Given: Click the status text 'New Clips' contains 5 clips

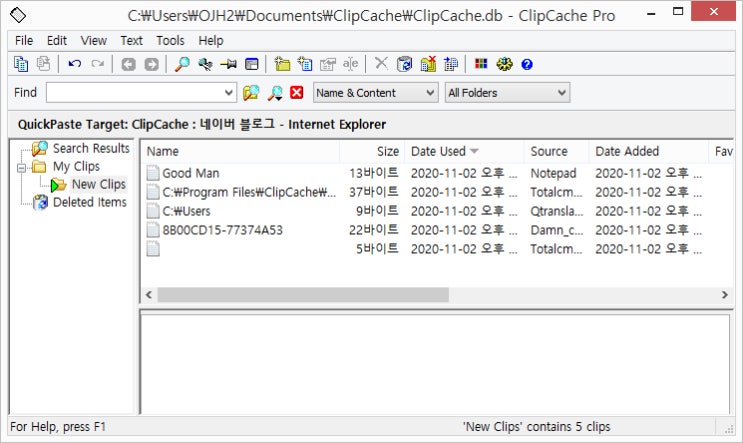Looking at the screenshot, I should [x=536, y=427].
